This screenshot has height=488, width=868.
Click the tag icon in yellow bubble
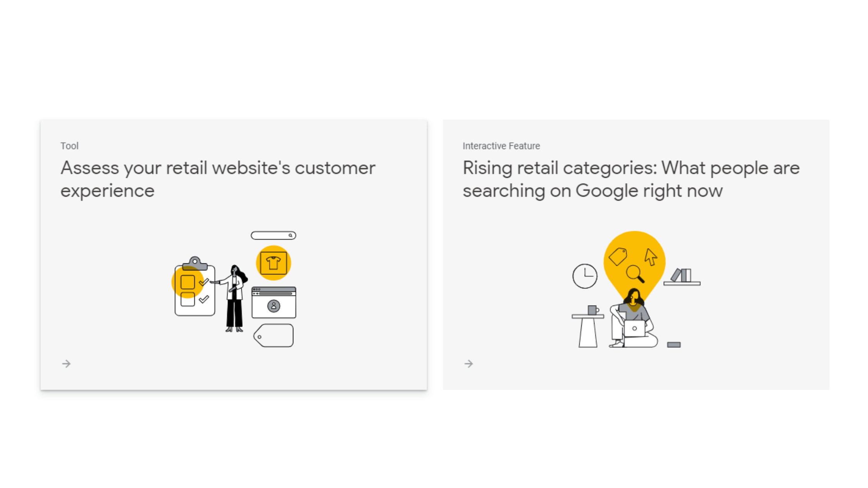point(618,257)
